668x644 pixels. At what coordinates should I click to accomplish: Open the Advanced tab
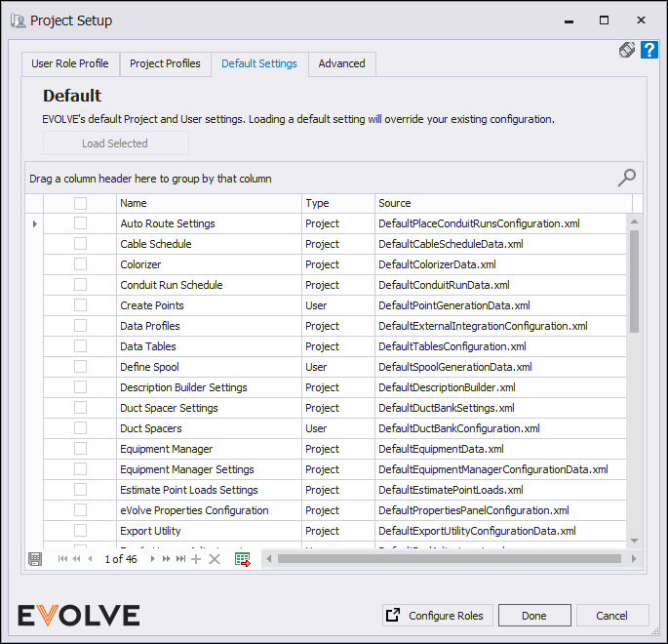point(341,64)
